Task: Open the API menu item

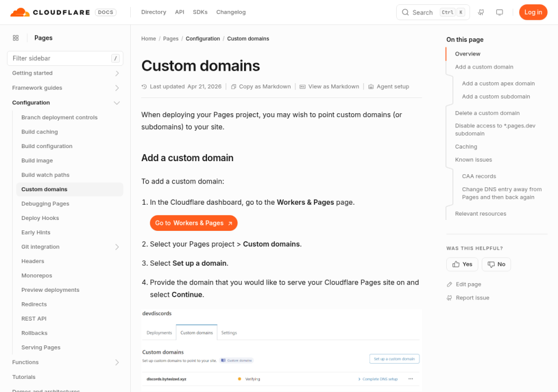Action: (x=180, y=12)
